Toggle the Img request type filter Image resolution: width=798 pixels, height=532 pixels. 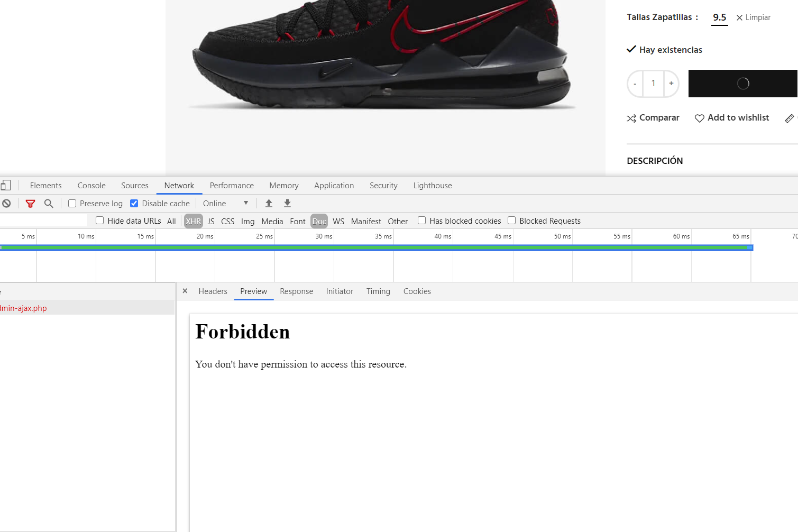pos(248,221)
